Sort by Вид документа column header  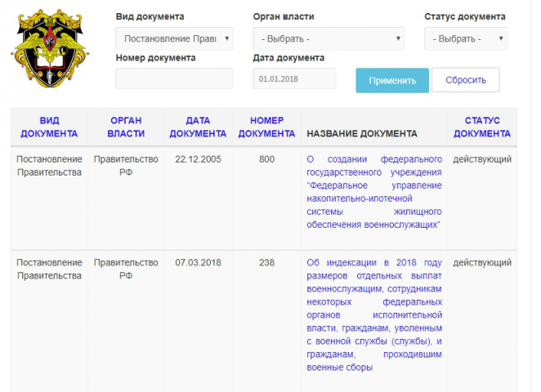pos(49,127)
